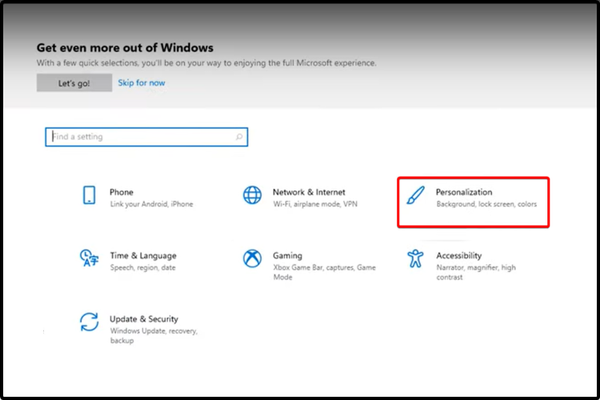Click the Update & Security refresh icon

88,322
